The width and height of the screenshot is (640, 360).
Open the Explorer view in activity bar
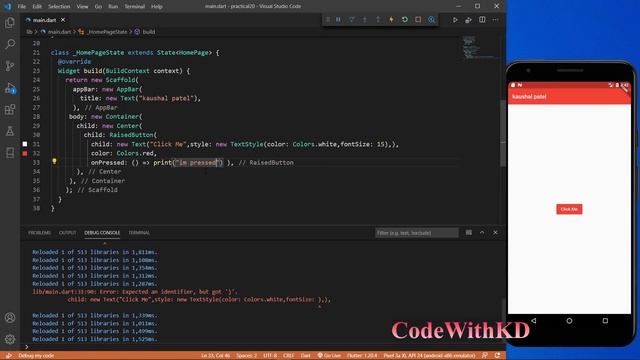tap(10, 22)
